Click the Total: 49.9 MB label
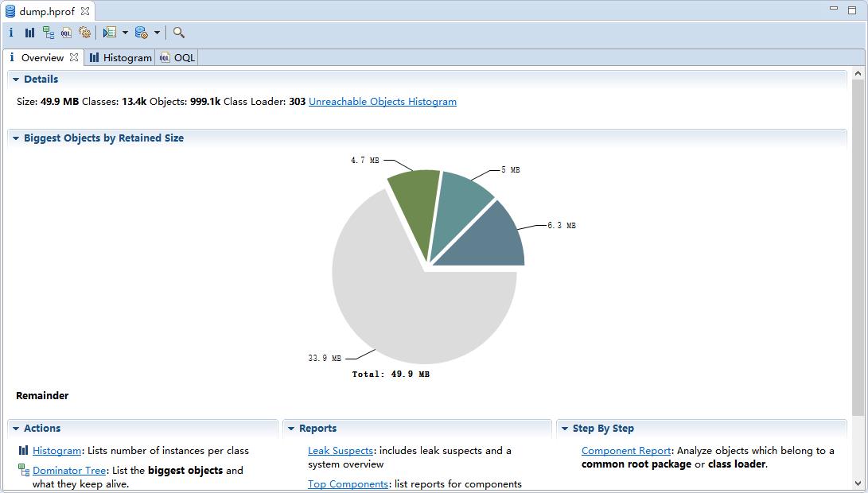 coord(391,374)
